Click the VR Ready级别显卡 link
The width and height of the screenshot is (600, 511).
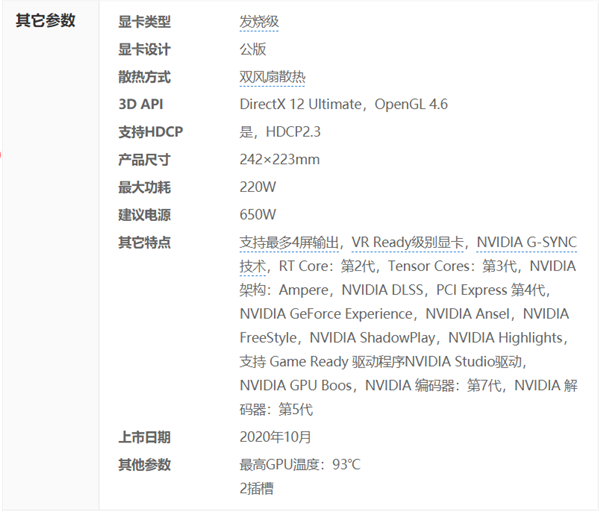407,242
